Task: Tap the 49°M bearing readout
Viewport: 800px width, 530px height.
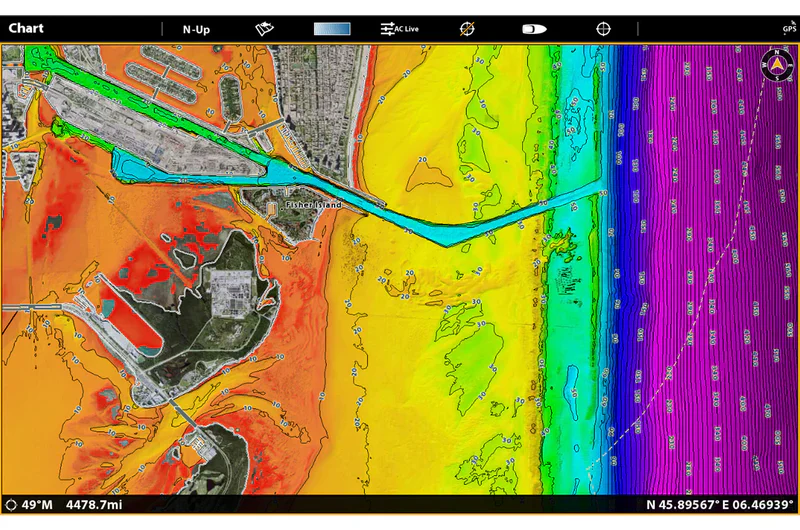Action: click(x=37, y=505)
